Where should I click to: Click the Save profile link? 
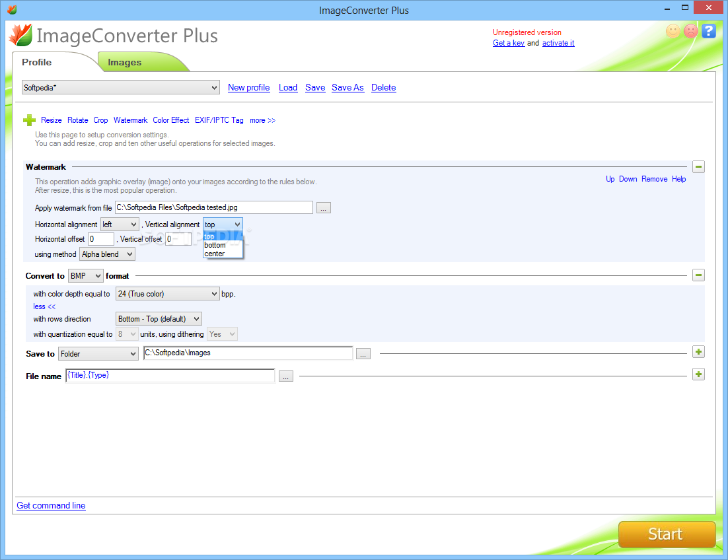click(x=315, y=87)
